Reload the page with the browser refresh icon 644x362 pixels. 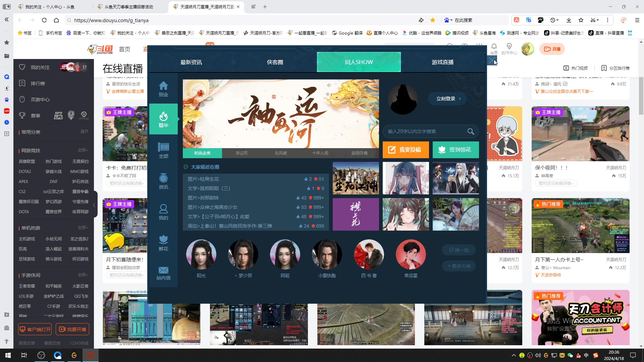pyautogui.click(x=44, y=20)
